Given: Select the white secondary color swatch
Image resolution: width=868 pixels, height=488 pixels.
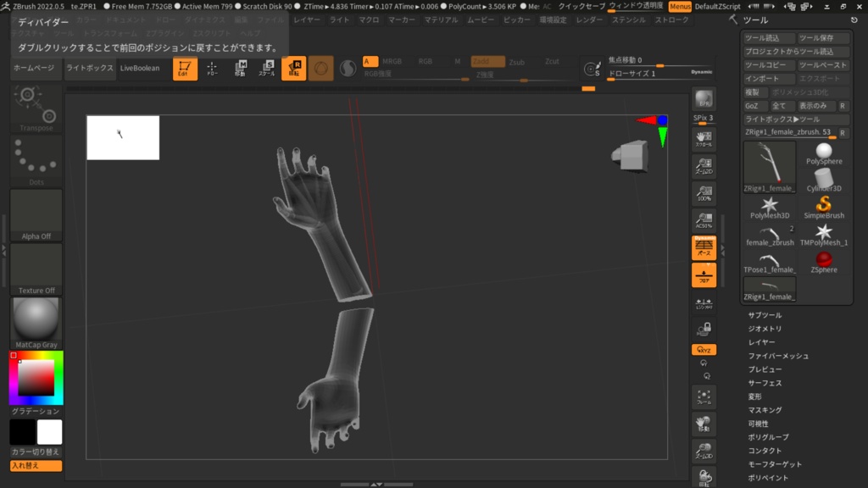Looking at the screenshot, I should pyautogui.click(x=50, y=432).
